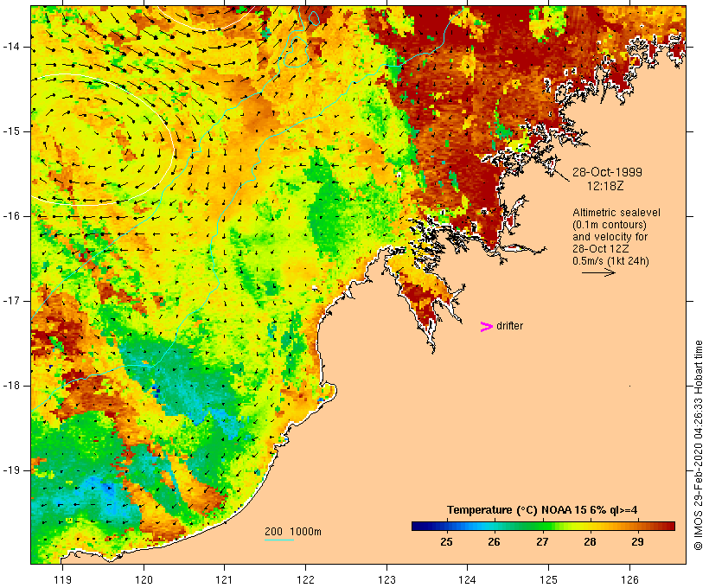Click latitude axis label '-15'
The image size is (709, 588).
11,131
